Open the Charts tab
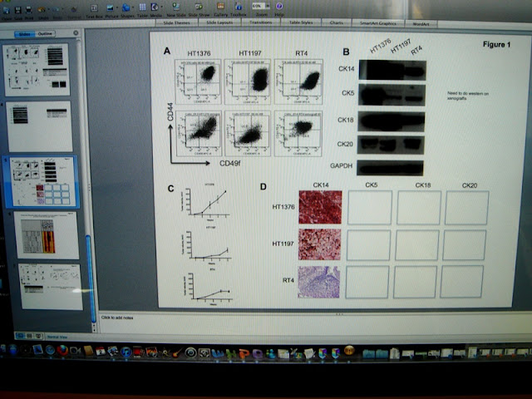 tap(336, 22)
